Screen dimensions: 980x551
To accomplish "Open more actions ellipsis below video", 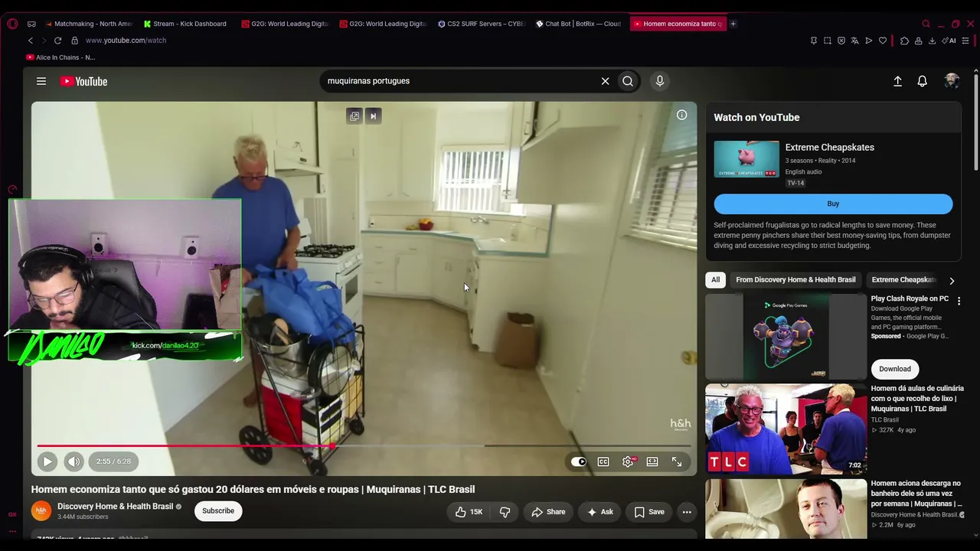I will tap(687, 512).
